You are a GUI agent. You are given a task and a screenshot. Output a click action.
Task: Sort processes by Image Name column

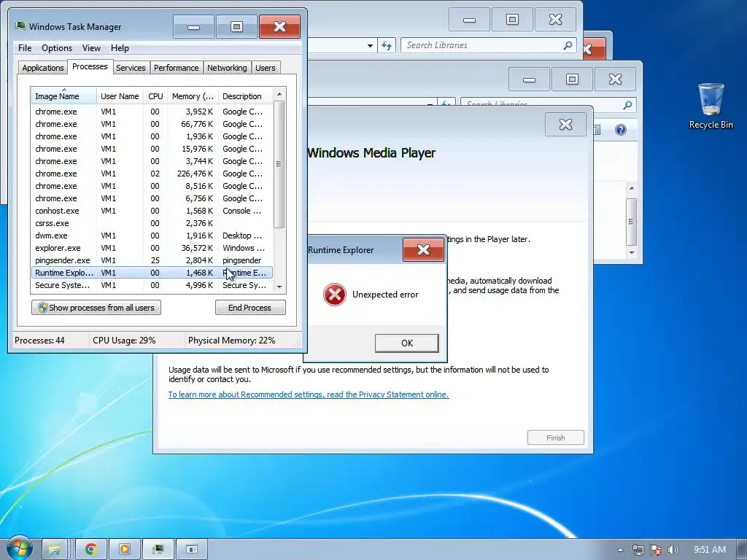tap(64, 96)
